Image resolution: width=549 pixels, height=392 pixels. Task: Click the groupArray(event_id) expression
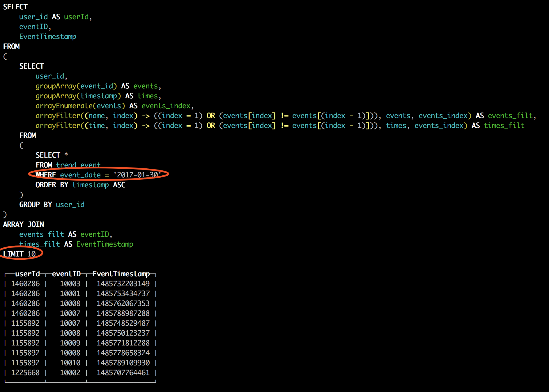[x=76, y=86]
